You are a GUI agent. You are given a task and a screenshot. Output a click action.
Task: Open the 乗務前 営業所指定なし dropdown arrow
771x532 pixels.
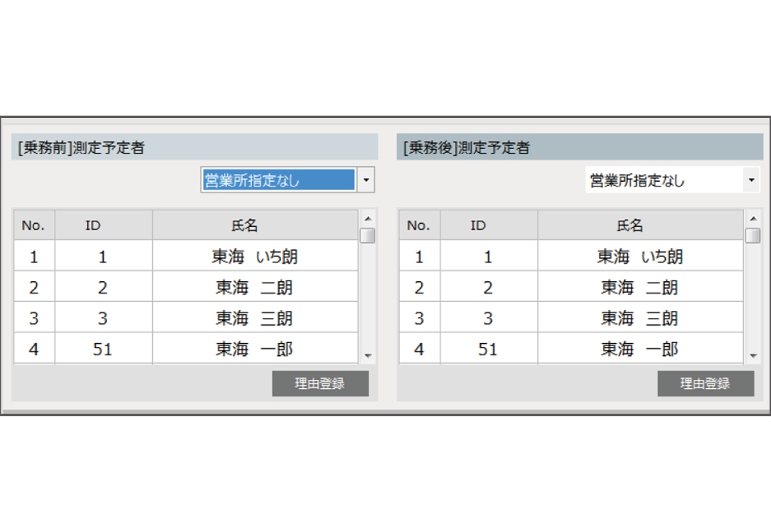[x=366, y=180]
